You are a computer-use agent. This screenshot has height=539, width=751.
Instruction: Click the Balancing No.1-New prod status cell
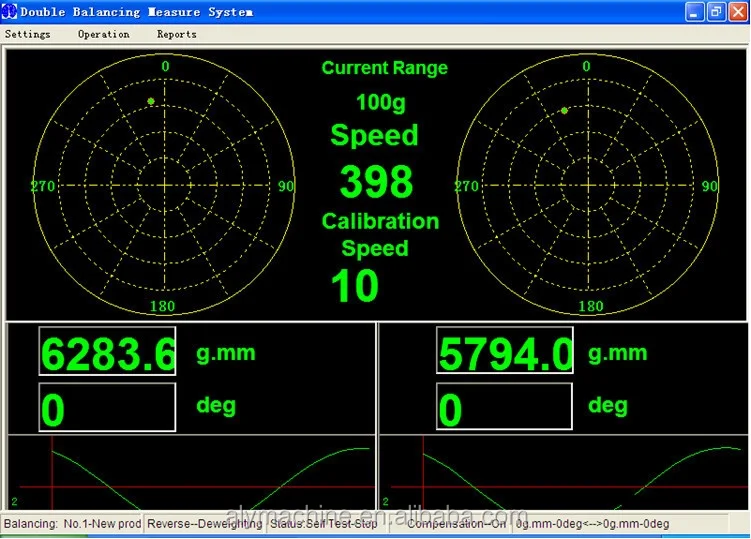point(72,524)
